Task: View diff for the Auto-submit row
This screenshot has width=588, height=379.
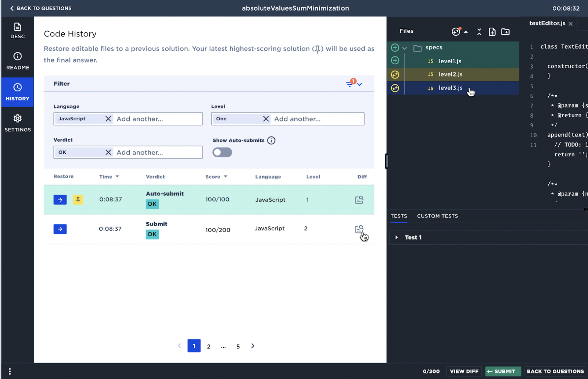Action: 359,199
